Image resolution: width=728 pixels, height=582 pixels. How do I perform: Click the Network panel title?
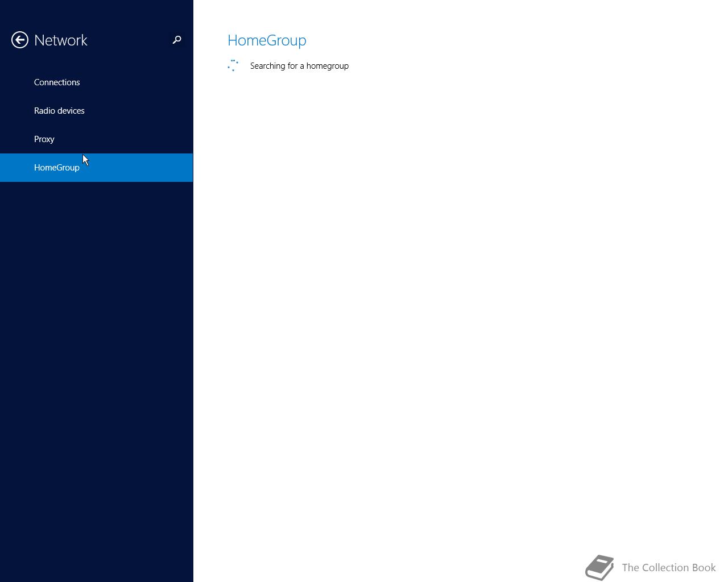click(61, 40)
